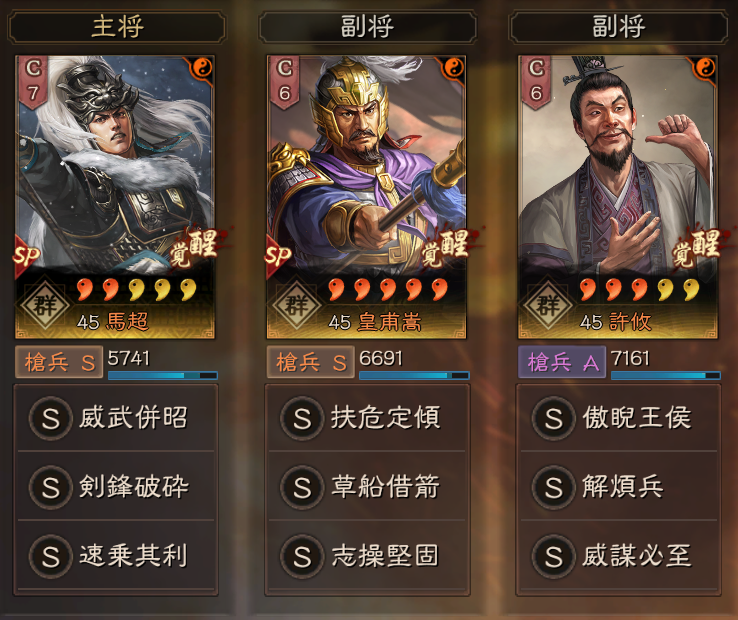738x620 pixels.
Task: Click the 槍兵 A troop badge for 許攸
Action: (562, 362)
